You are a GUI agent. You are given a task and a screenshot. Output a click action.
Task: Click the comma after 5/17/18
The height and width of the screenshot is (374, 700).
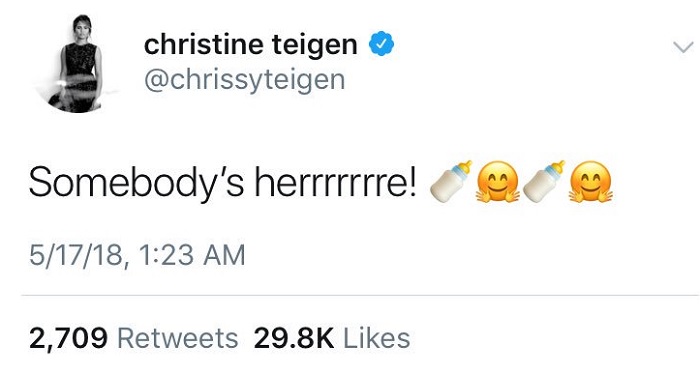click(x=127, y=263)
